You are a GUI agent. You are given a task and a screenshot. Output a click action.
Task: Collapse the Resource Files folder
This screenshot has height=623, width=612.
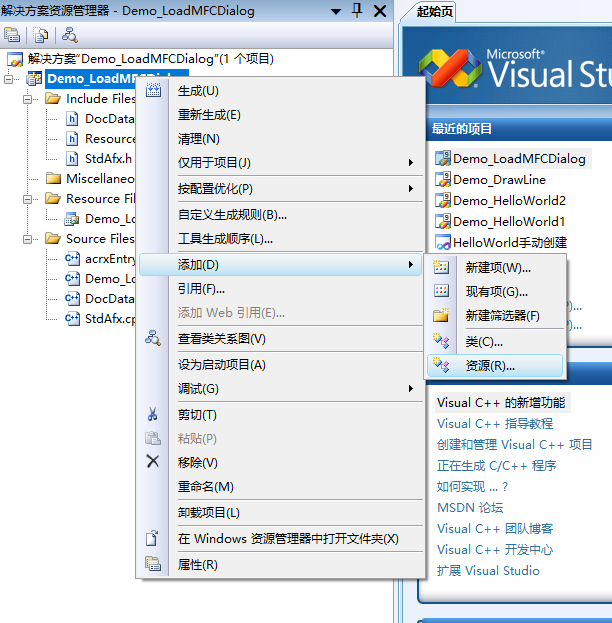27,199
